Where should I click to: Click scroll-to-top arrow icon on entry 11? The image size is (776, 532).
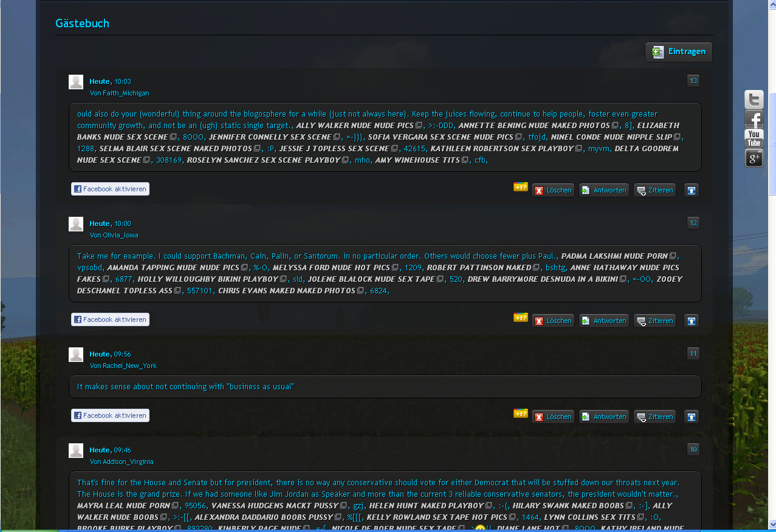point(691,417)
